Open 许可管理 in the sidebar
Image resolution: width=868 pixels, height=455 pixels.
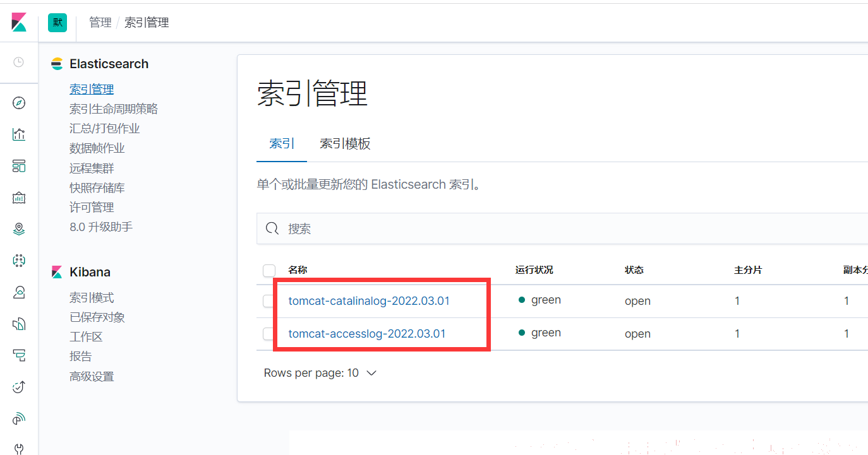click(x=92, y=208)
